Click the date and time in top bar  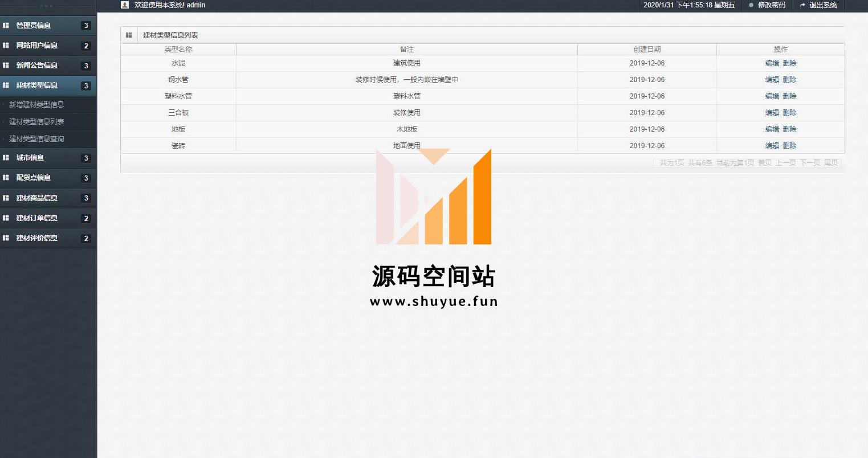pos(689,5)
